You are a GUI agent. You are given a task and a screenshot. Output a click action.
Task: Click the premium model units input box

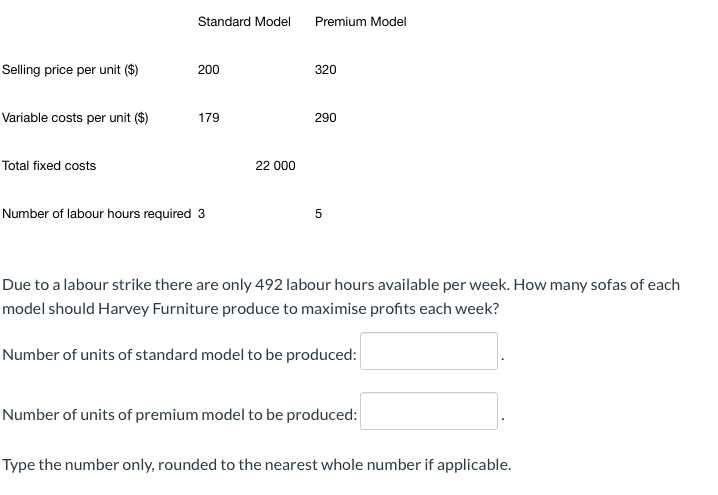429,411
